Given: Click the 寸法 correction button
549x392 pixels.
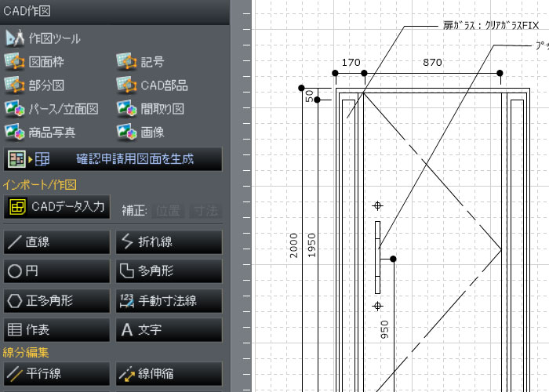Looking at the screenshot, I should click(205, 211).
